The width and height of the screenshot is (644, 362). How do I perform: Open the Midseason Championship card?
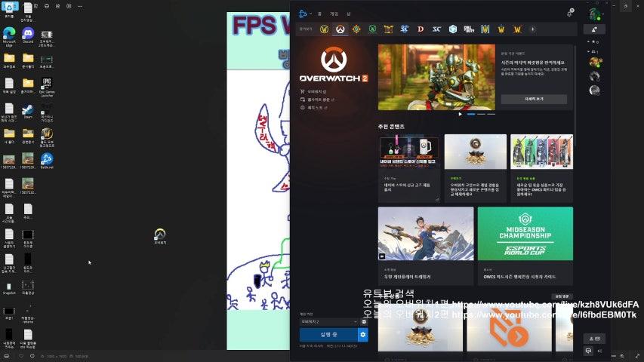(525, 246)
